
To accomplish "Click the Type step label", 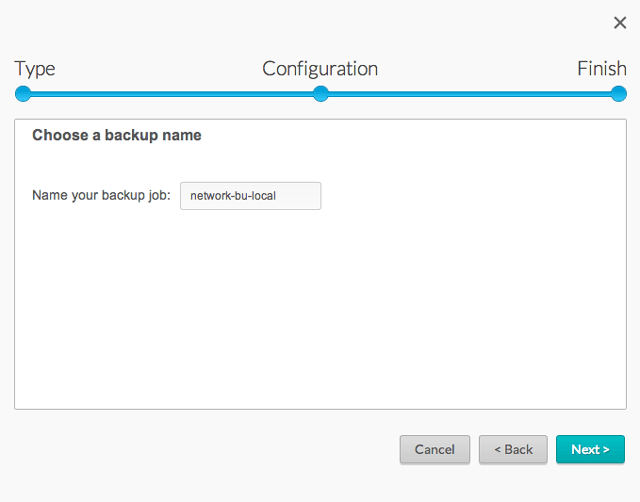I will [x=35, y=69].
